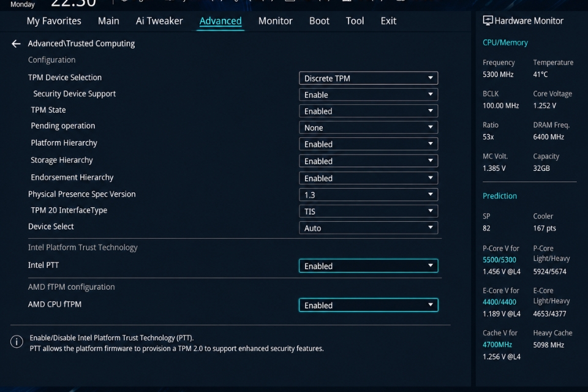588x392 pixels.
Task: Select the Security Device Support label
Action: click(x=74, y=94)
